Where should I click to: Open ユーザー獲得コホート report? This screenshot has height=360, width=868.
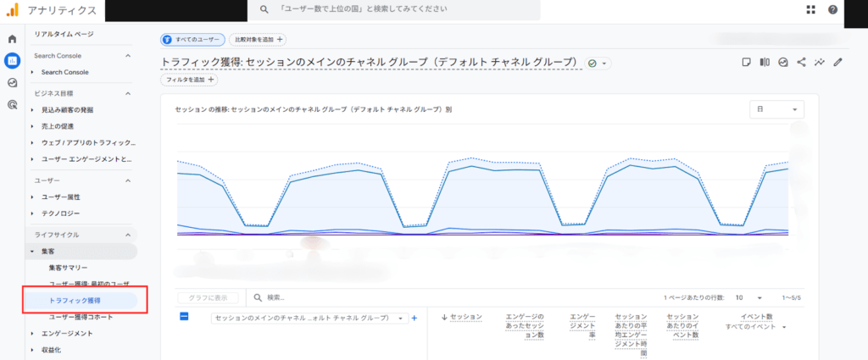[81, 317]
